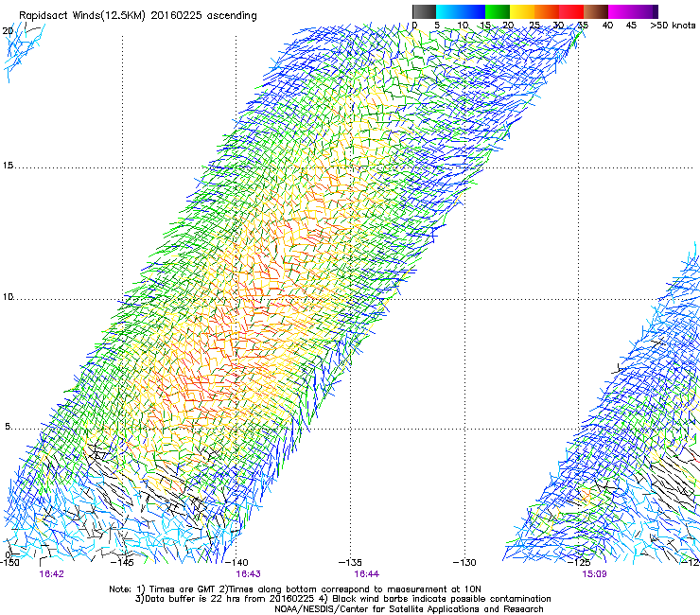
Task: Click the purple time stamp '16:43'
Action: tap(248, 574)
